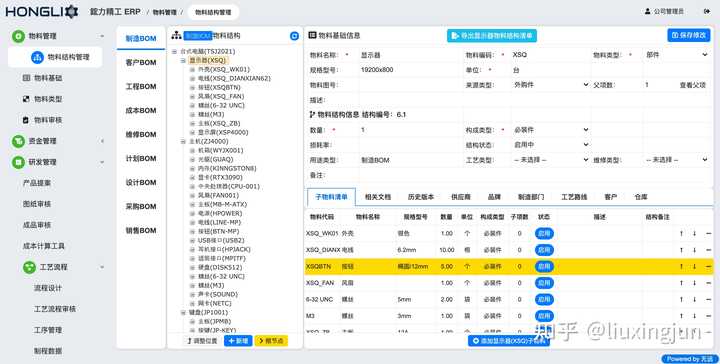Collapse the 主机(ZJ4000) tree node
Viewport: 720px width, 364px height.
pos(183,141)
